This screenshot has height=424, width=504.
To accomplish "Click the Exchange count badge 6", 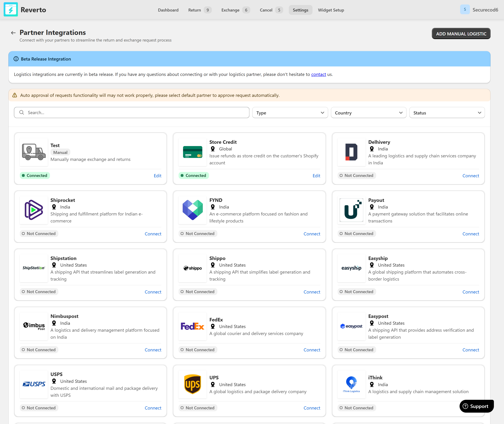I will 246,10.
